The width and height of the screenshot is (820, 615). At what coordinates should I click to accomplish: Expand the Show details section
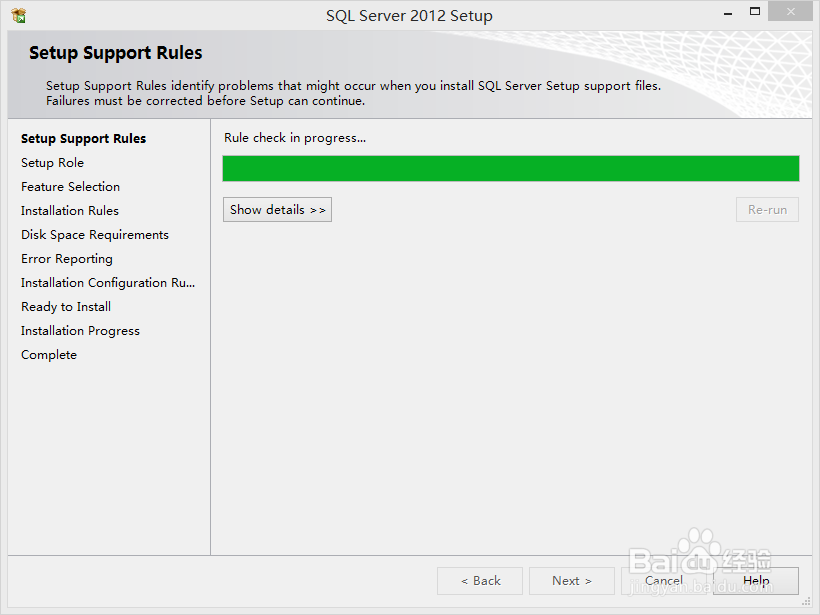(x=277, y=209)
